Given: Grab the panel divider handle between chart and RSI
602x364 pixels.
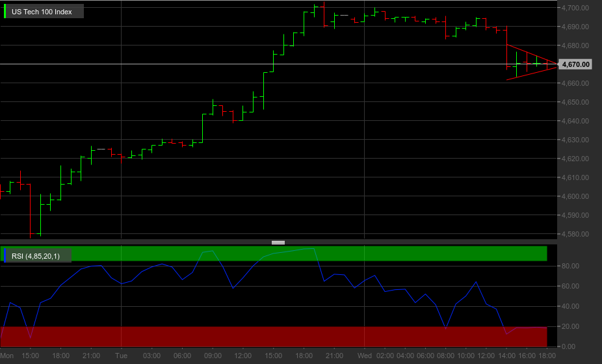Looking at the screenshot, I should click(x=278, y=242).
